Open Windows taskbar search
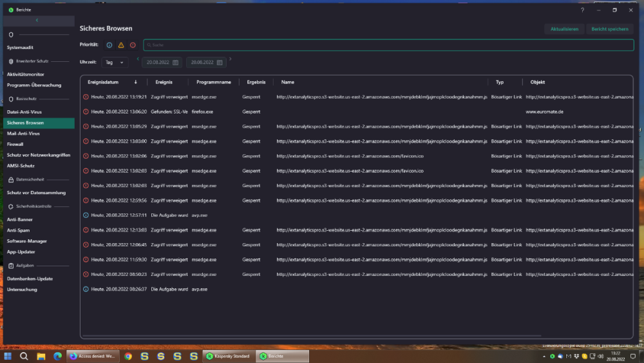Screen dimensions: 644x363 24,356
